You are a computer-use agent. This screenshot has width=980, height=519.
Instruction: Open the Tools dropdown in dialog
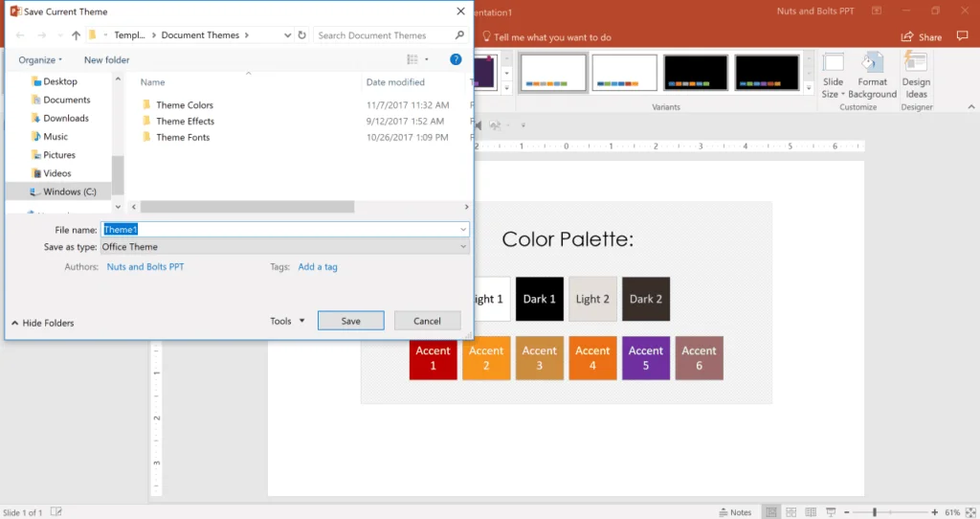point(287,321)
